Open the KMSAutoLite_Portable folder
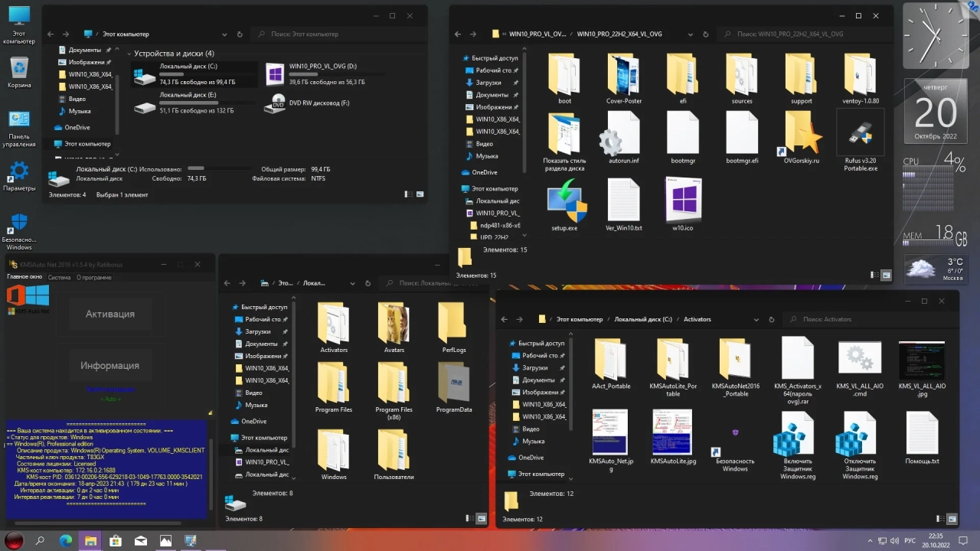 tap(673, 367)
